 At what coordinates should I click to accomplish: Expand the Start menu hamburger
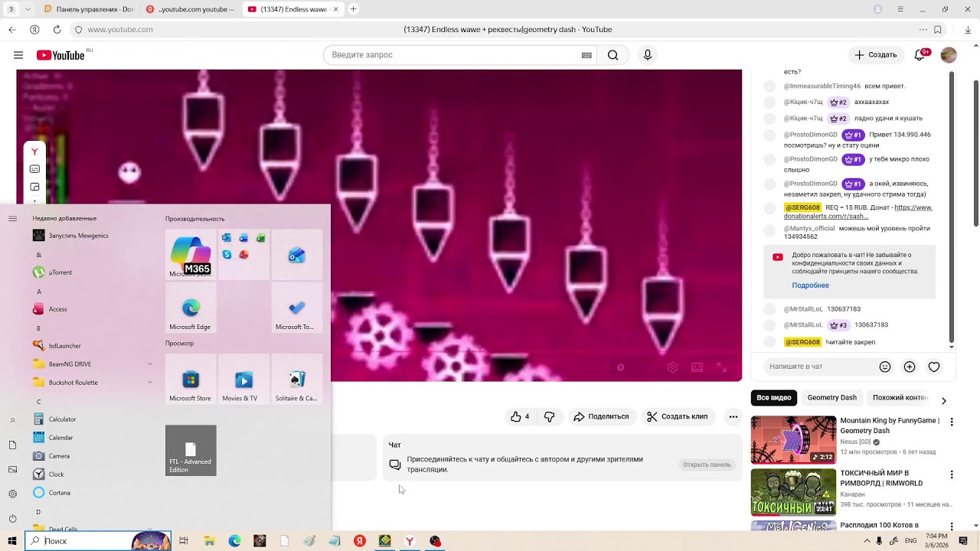[x=12, y=218]
